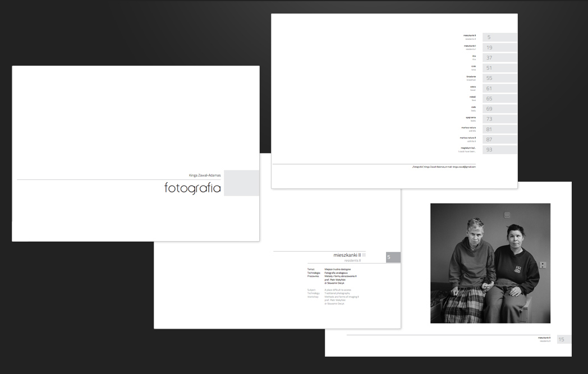Open contents entry numbered 73
Viewport: 588px width, 374px height.
[x=499, y=119]
